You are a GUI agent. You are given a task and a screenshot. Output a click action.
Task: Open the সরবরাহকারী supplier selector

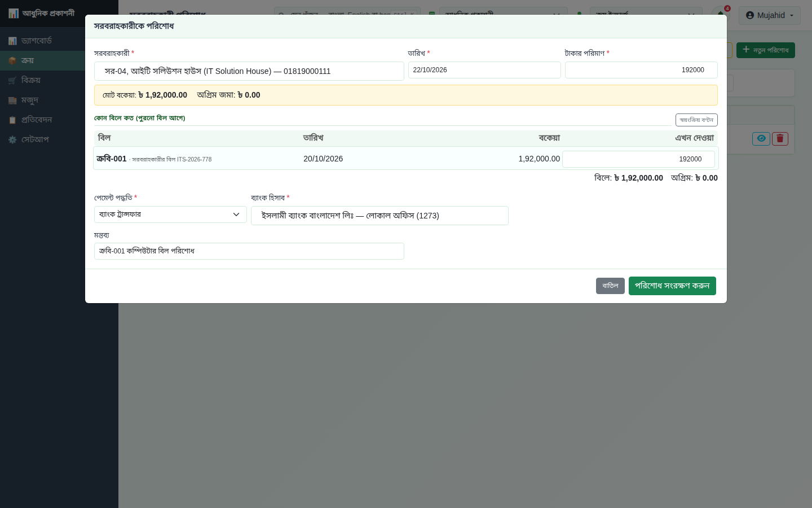point(249,71)
